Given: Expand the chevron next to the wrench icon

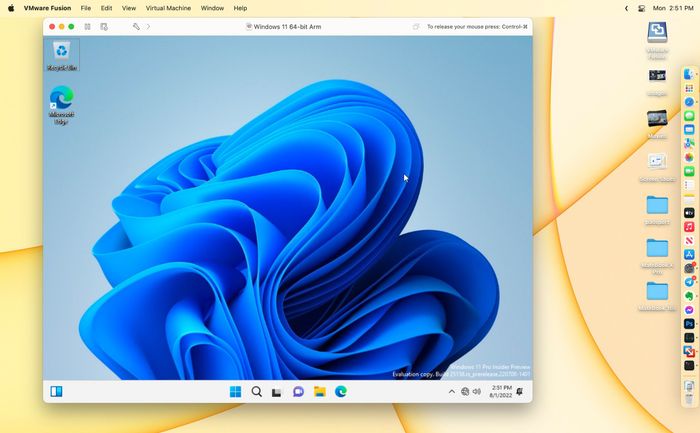Looking at the screenshot, I should click(x=148, y=27).
